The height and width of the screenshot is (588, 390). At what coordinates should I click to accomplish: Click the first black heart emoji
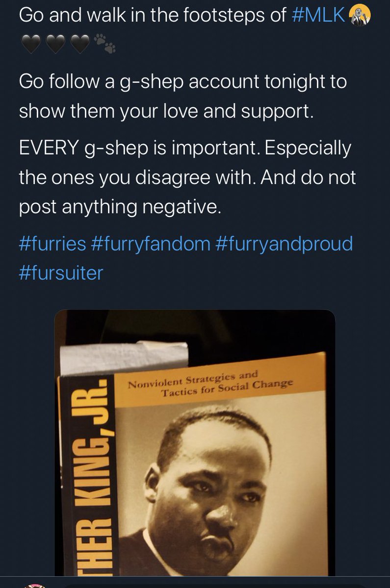[30, 46]
